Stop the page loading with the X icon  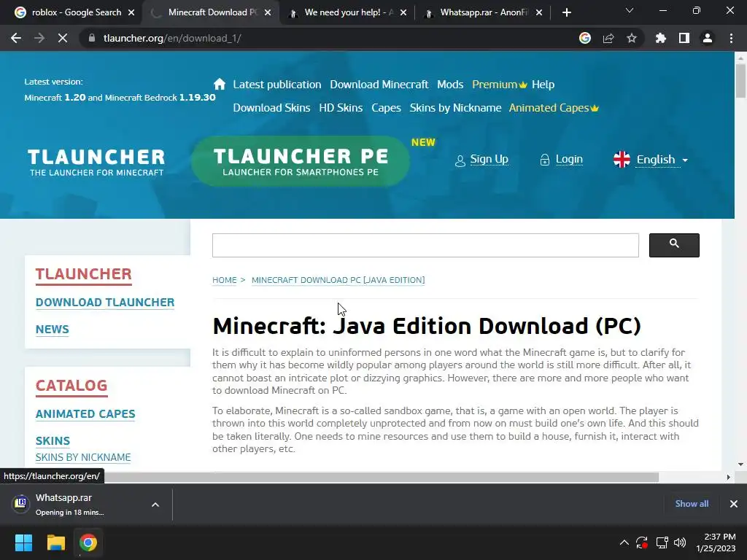click(x=63, y=38)
